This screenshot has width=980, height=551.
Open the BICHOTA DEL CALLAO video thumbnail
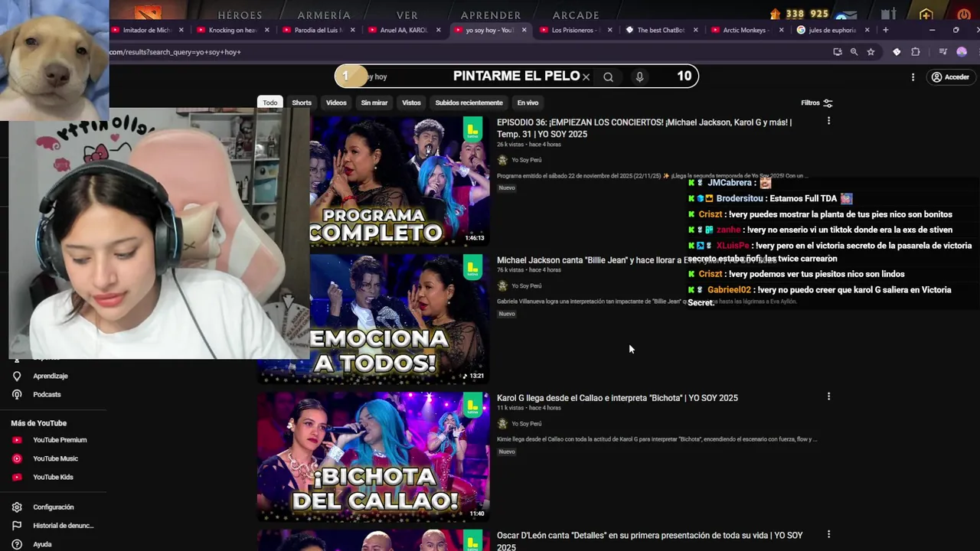pyautogui.click(x=373, y=456)
